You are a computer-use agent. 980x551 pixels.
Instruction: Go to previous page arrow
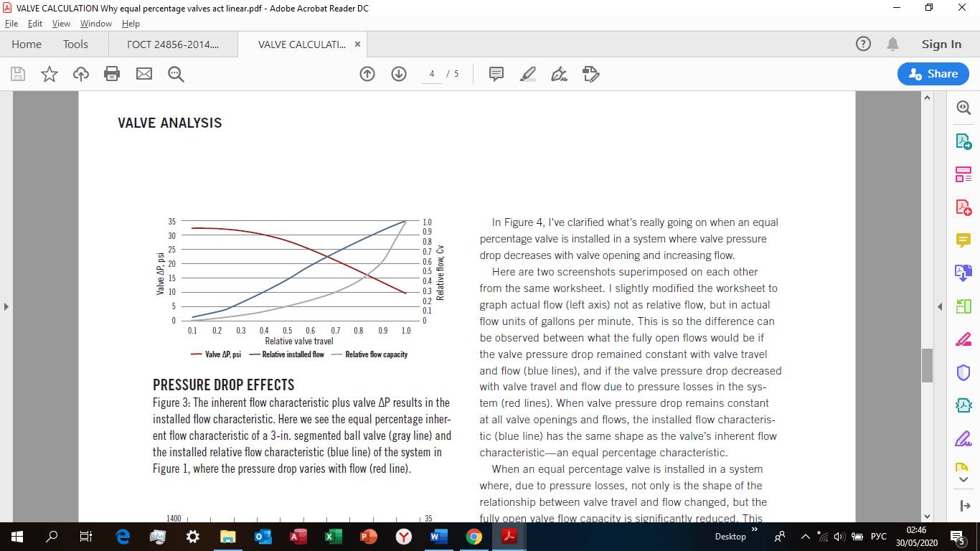click(x=367, y=74)
